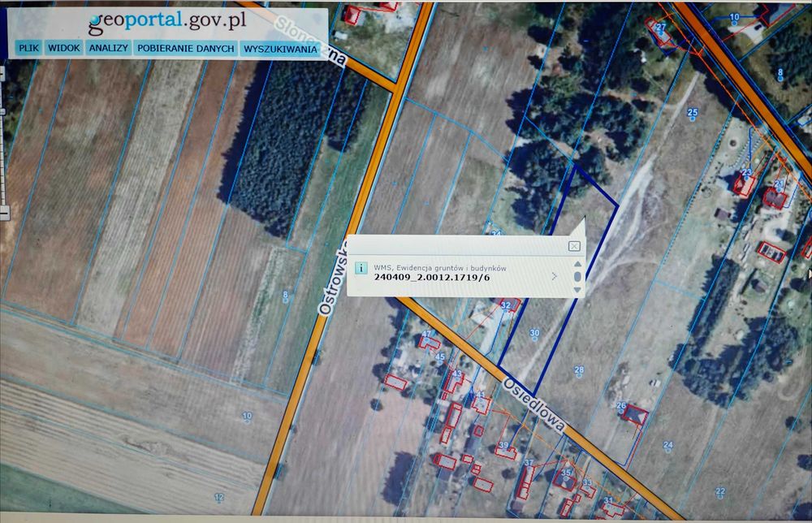Expand parcel details with the right chevron
The image size is (812, 523).
click(x=554, y=276)
